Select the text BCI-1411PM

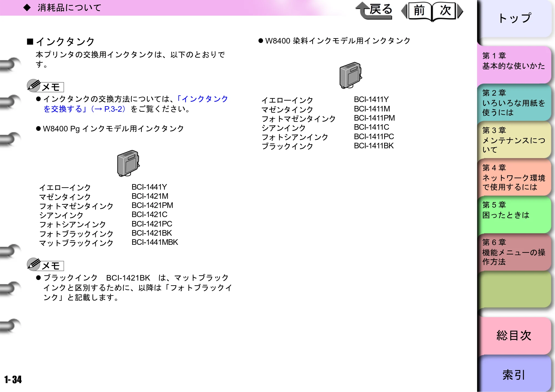pyautogui.click(x=374, y=118)
